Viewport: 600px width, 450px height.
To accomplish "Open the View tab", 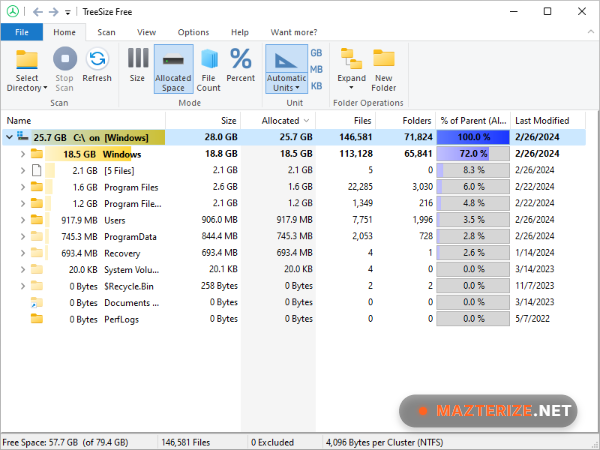I will pos(147,32).
